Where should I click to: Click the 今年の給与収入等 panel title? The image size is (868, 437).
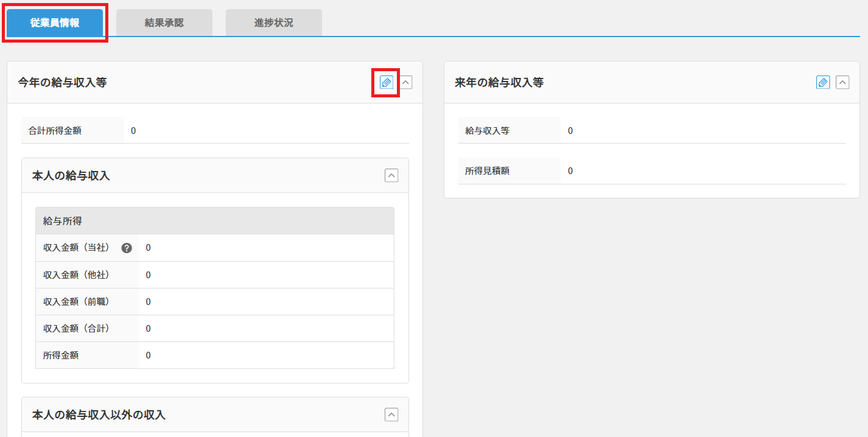click(63, 83)
